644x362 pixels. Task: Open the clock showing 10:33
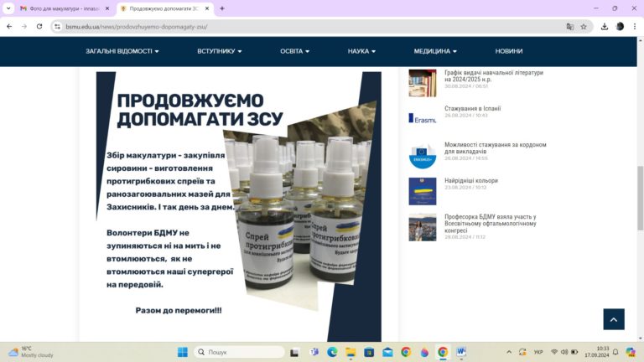pos(597,352)
